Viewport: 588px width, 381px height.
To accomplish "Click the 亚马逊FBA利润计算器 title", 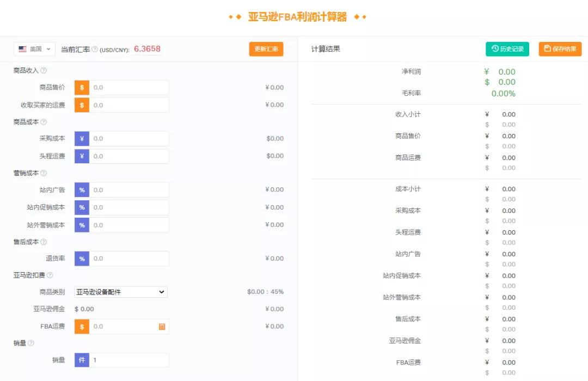I will click(x=297, y=17).
